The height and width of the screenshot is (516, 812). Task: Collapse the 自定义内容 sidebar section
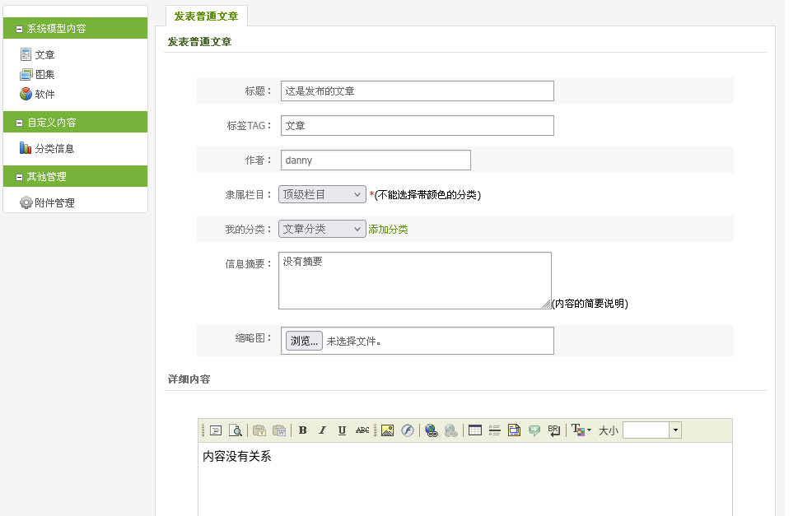(x=19, y=123)
